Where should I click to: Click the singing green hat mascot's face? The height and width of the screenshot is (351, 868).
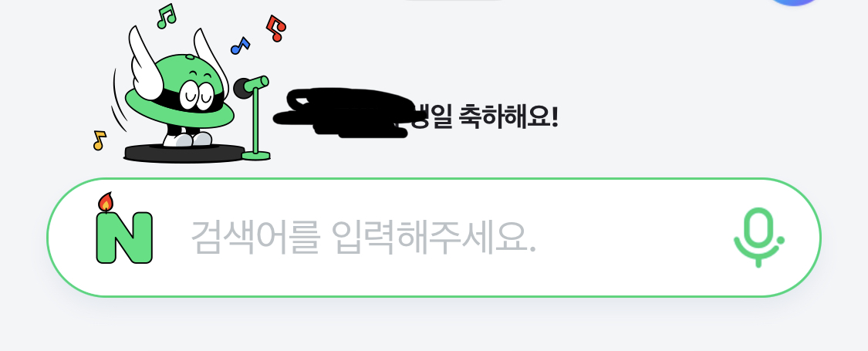[x=196, y=95]
